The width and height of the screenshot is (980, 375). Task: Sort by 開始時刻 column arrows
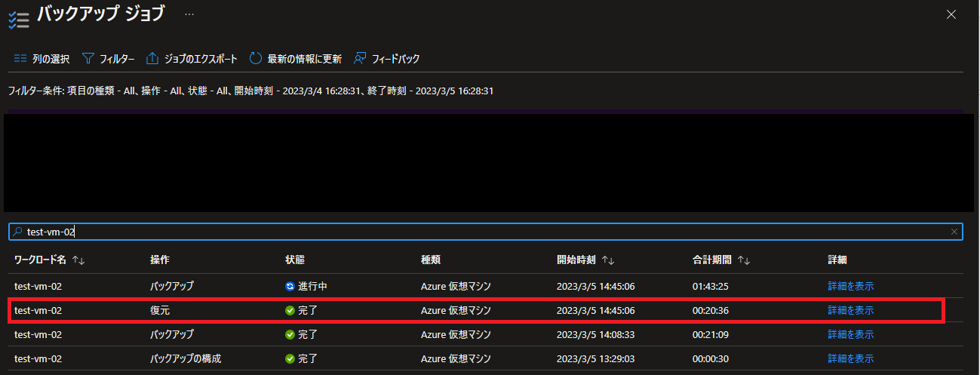coord(608,260)
